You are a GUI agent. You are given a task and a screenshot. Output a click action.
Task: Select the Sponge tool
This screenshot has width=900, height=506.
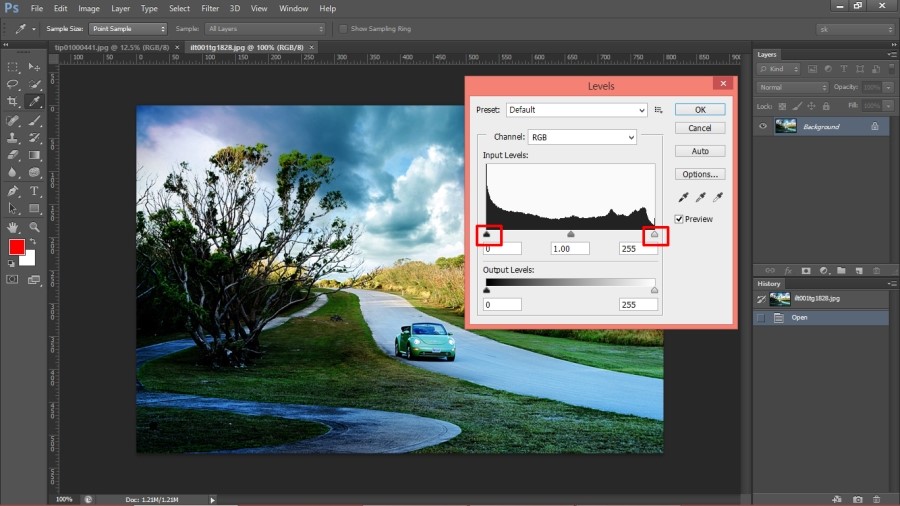34,172
